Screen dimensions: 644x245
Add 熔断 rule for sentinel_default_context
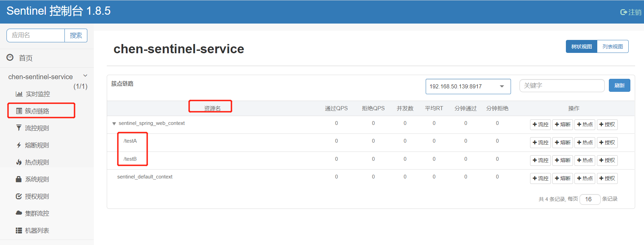562,178
